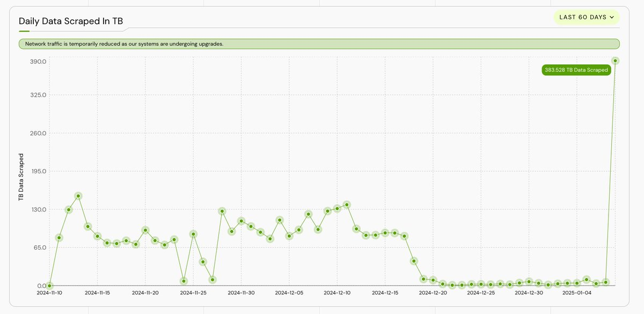Click the chevron arrow beside Last 60 Days
Screen dimensions: 644x314
pos(612,17)
